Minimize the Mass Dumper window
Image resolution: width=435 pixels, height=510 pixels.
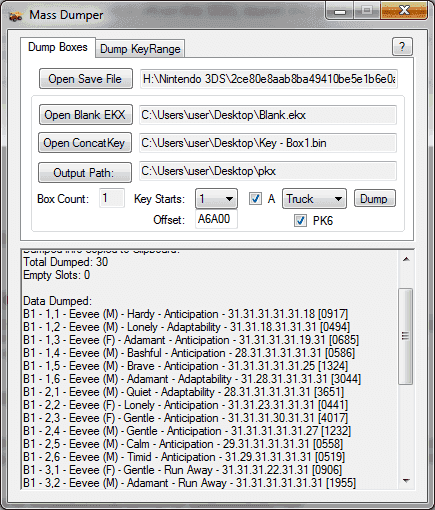click(340, 11)
